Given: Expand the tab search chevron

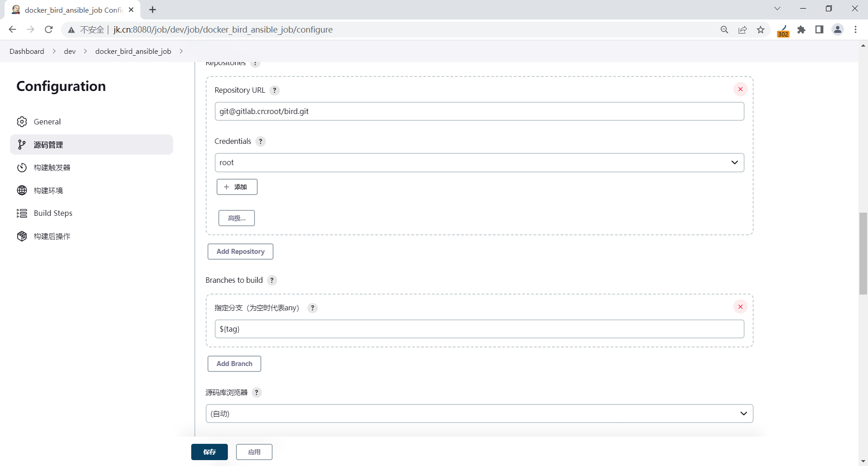Looking at the screenshot, I should (778, 9).
